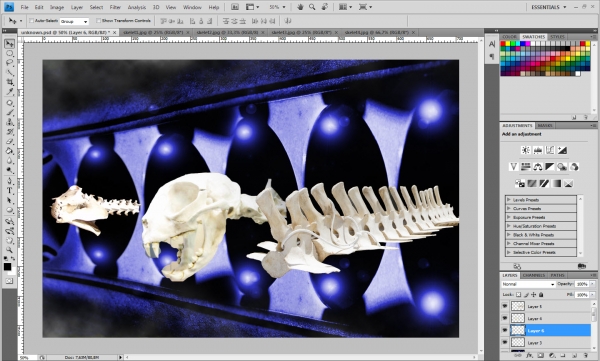Screen dimensions: 600x361
Task: Open Auto-Select Group dropdown
Action: (x=74, y=21)
